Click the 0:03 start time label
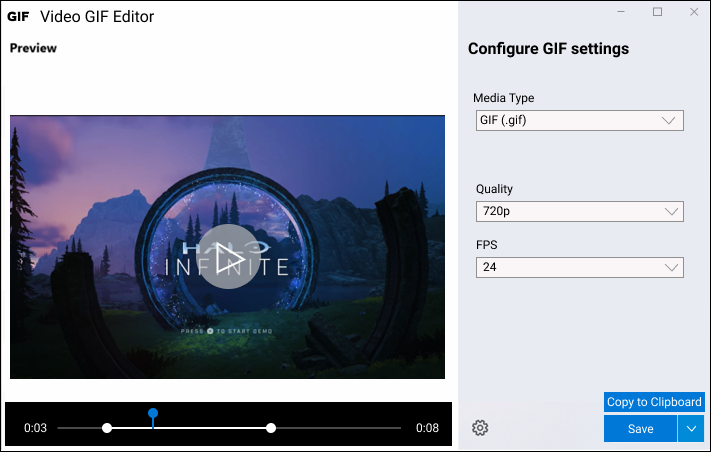711x452 pixels. pos(35,428)
